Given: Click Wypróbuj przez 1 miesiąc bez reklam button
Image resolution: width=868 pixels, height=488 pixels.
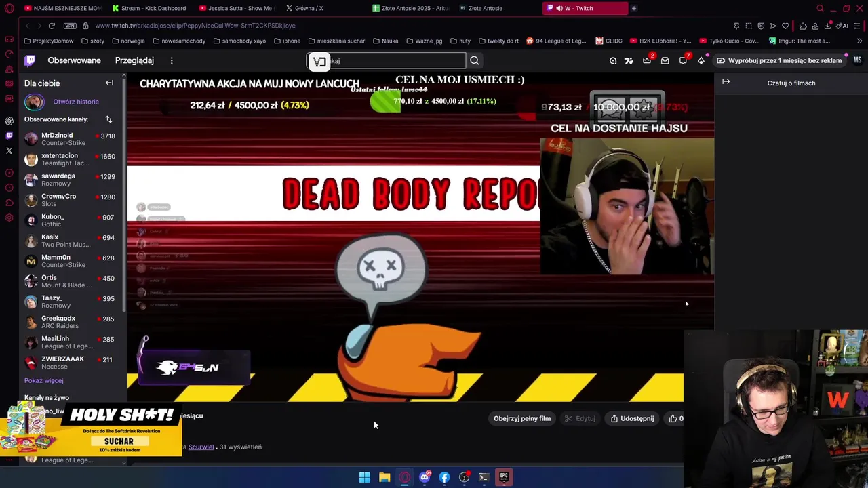Looking at the screenshot, I should pos(779,60).
